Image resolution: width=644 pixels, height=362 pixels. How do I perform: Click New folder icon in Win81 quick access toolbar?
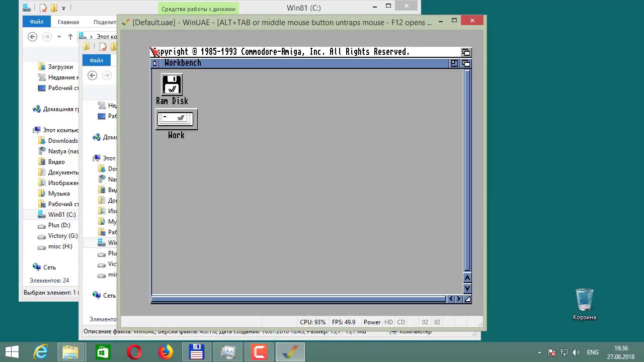[x=54, y=8]
